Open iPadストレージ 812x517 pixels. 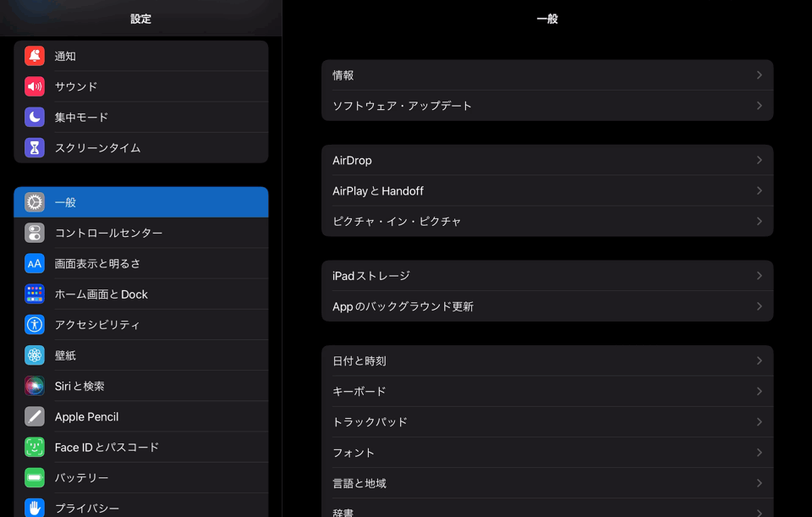[547, 276]
